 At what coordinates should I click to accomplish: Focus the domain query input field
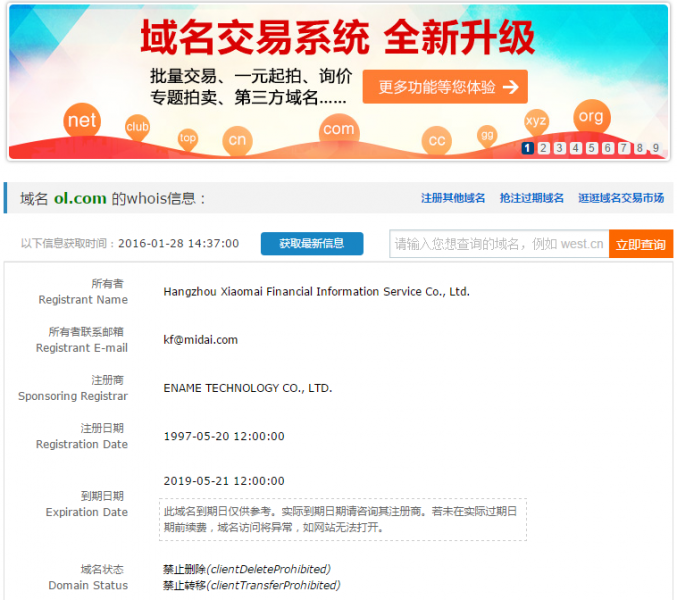pyautogui.click(x=498, y=244)
